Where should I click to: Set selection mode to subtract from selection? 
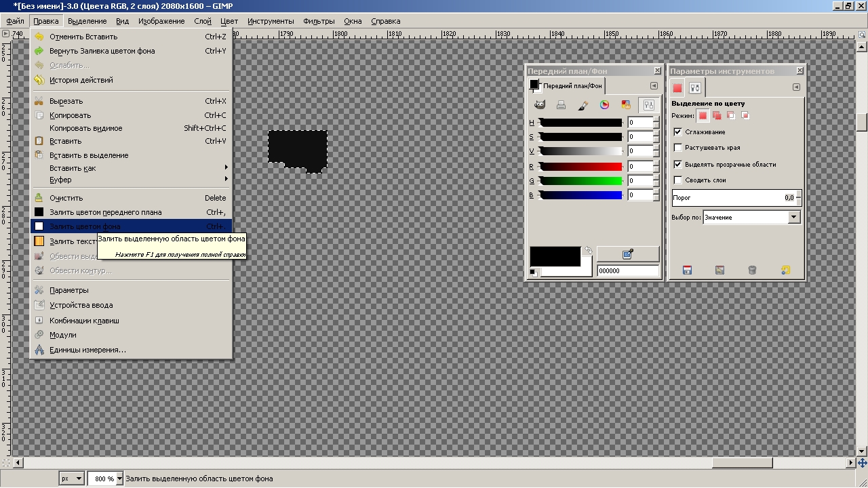(x=731, y=116)
